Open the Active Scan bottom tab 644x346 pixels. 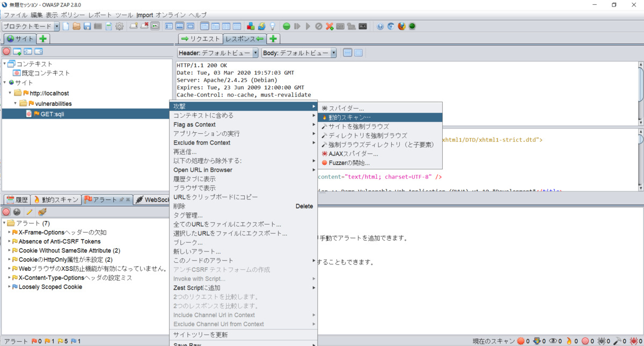click(x=56, y=199)
